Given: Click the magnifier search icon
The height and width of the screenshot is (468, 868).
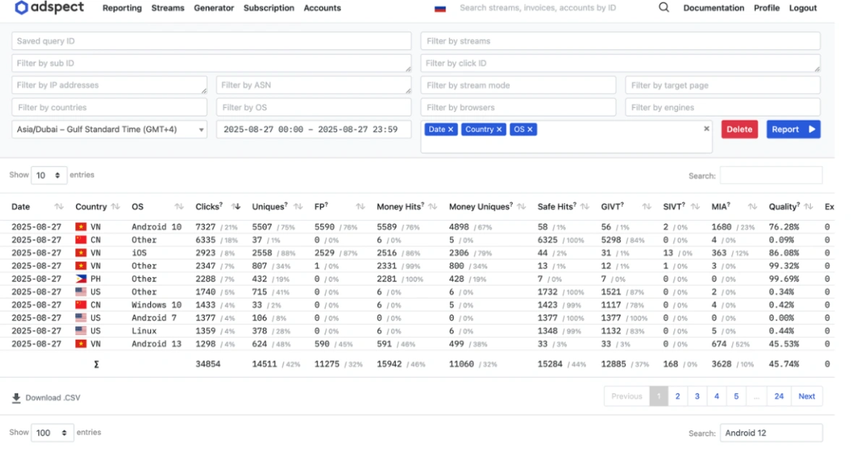Looking at the screenshot, I should (x=663, y=8).
